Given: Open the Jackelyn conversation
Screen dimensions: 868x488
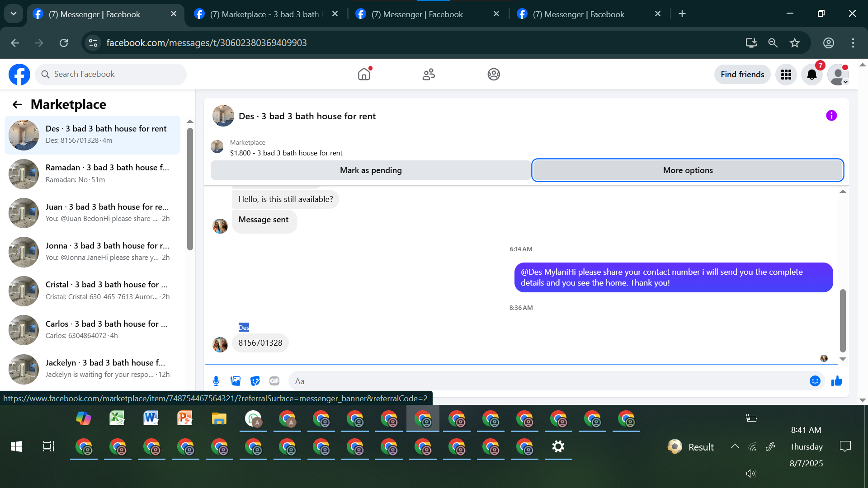Looking at the screenshot, I should click(x=92, y=369).
